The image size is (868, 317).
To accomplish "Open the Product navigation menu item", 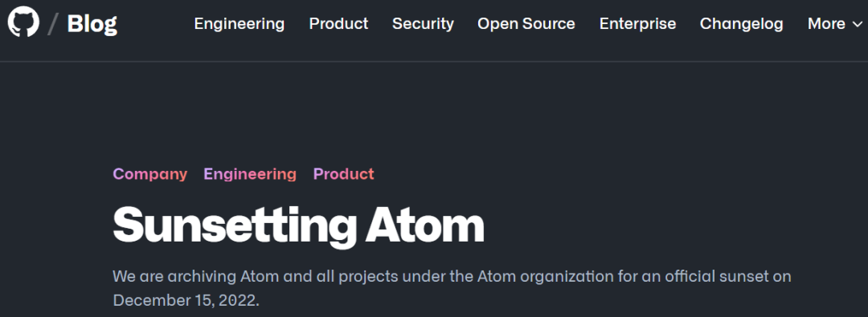I will 338,24.
